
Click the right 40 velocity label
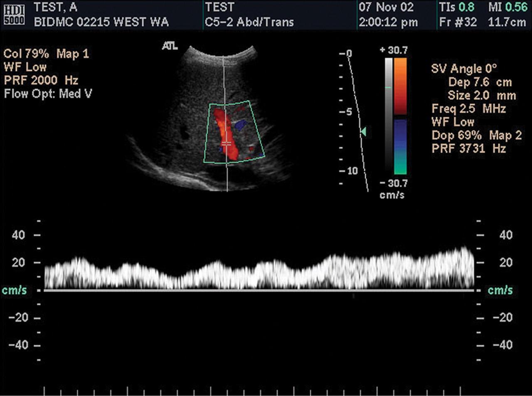[x=506, y=235]
